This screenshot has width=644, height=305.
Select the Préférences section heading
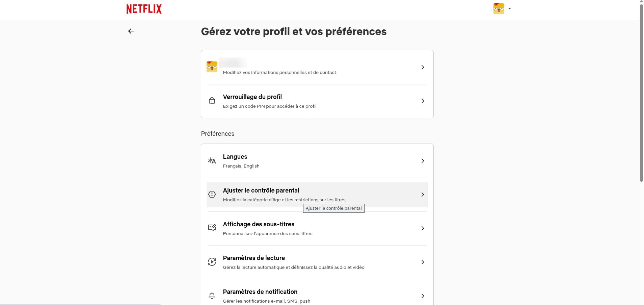click(217, 134)
